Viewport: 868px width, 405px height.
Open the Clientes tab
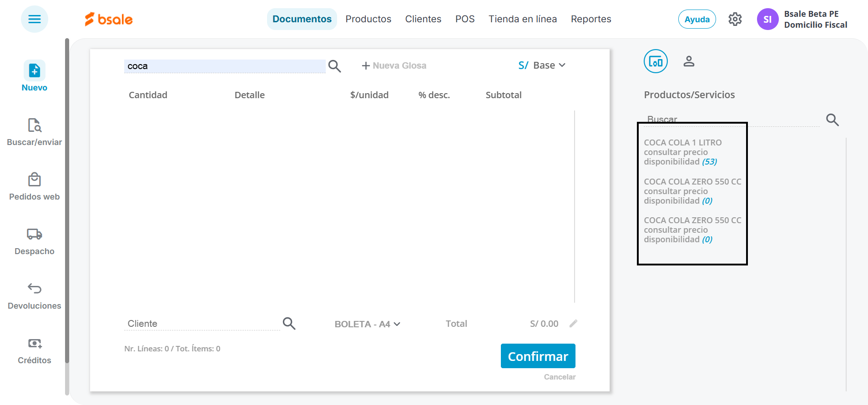tap(423, 19)
